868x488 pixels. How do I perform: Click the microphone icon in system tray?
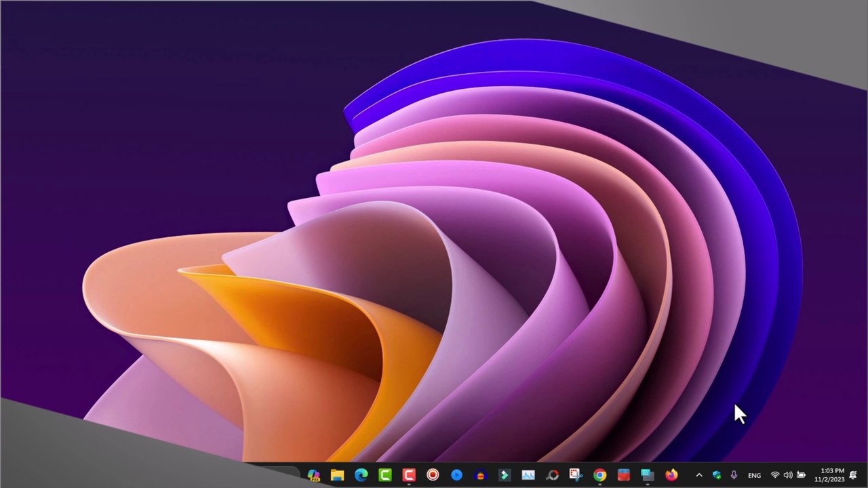click(x=734, y=475)
